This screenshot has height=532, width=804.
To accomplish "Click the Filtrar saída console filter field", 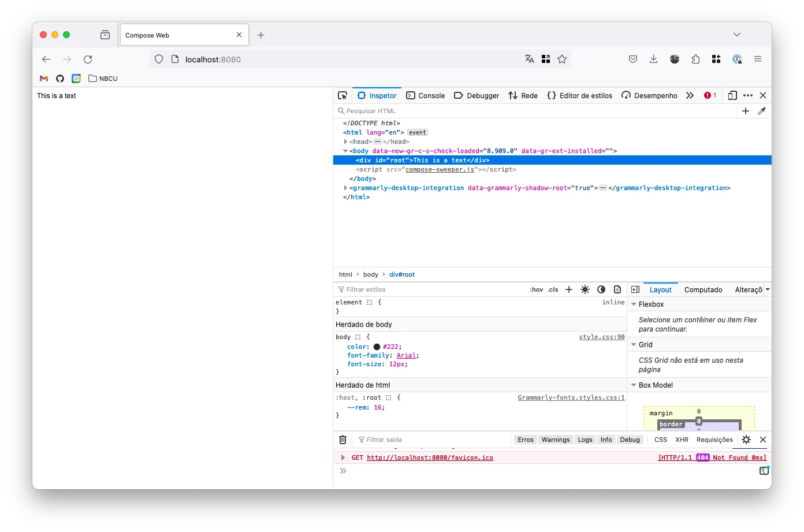I will click(433, 440).
